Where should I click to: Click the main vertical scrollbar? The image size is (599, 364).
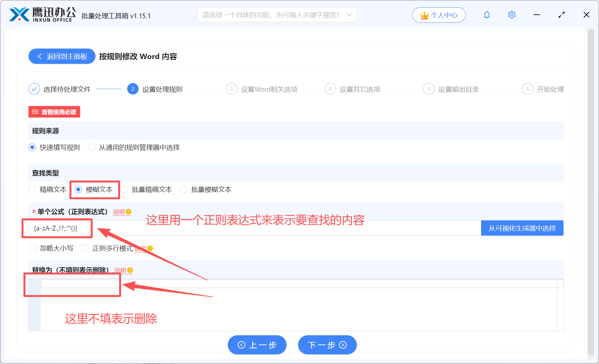(590, 192)
